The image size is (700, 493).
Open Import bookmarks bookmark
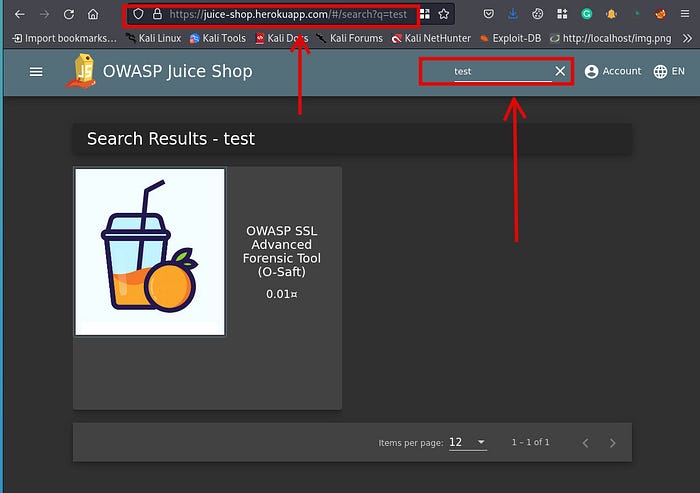point(65,38)
